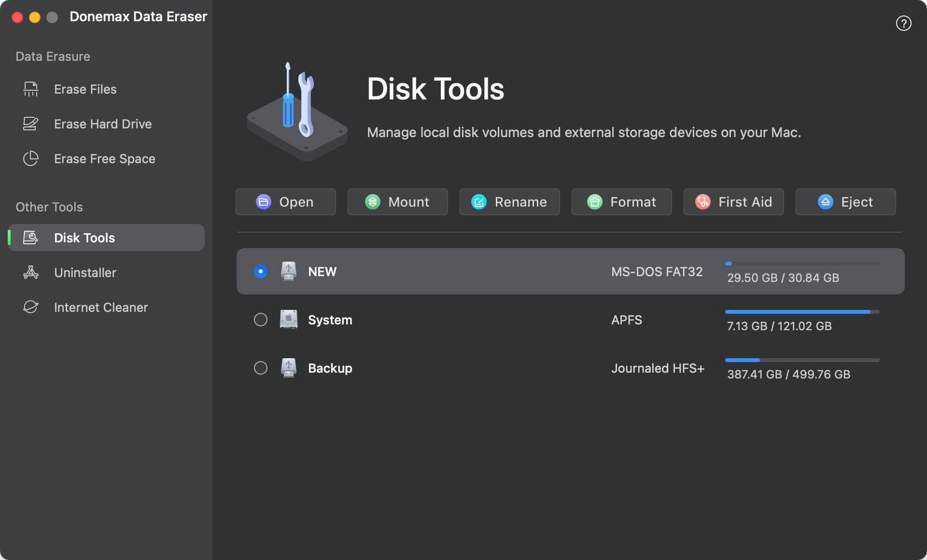
Task: Click the green Mount icon
Action: [372, 202]
